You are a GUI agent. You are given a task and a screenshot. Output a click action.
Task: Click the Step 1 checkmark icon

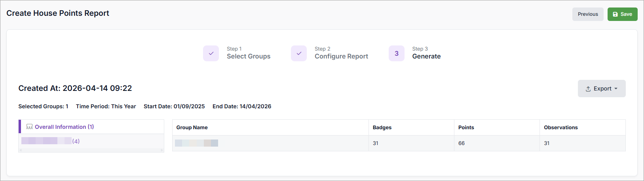point(211,53)
